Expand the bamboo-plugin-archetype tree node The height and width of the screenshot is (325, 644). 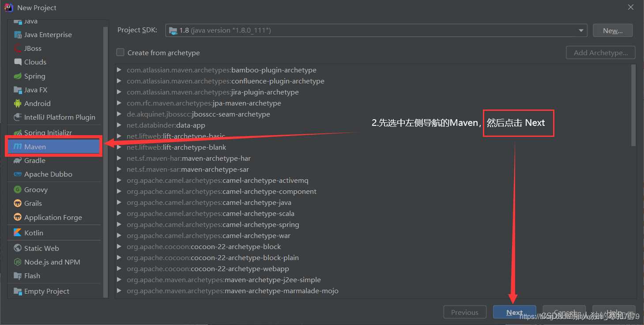(119, 70)
